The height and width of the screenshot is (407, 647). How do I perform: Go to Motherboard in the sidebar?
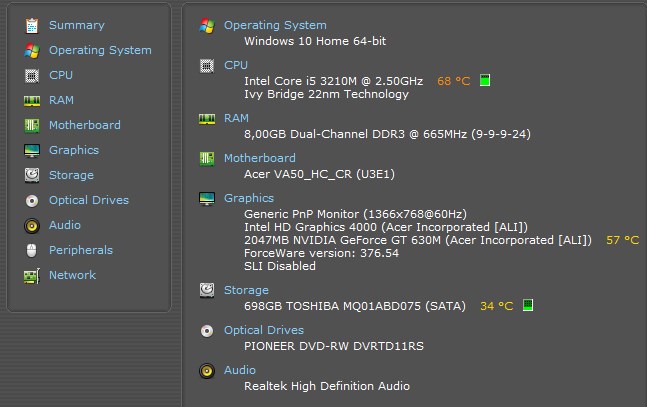pos(85,125)
